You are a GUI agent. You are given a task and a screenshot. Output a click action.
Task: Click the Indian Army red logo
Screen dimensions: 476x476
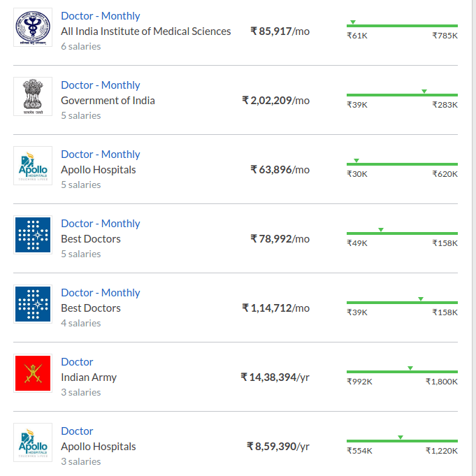click(33, 373)
